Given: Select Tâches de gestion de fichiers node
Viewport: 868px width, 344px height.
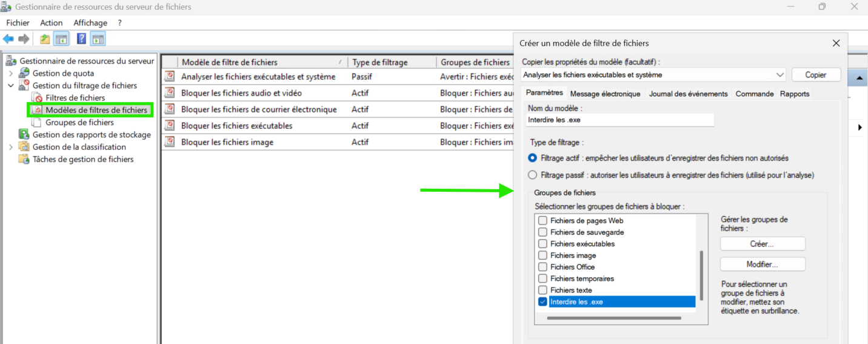Looking at the screenshot, I should click(x=83, y=159).
